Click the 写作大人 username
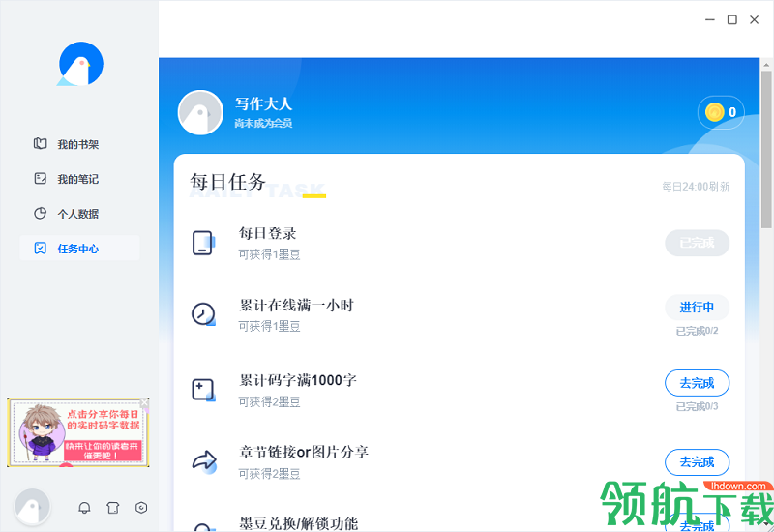774x532 pixels. pos(263,103)
